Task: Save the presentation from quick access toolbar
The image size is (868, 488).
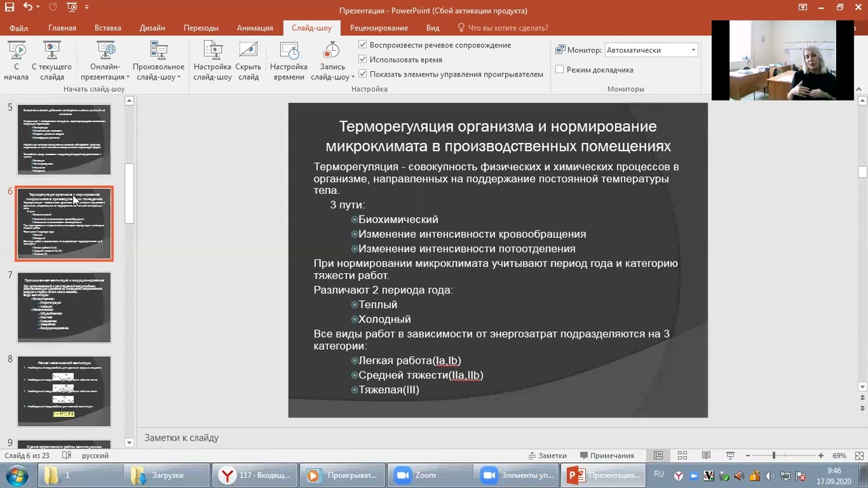Action: click(9, 7)
